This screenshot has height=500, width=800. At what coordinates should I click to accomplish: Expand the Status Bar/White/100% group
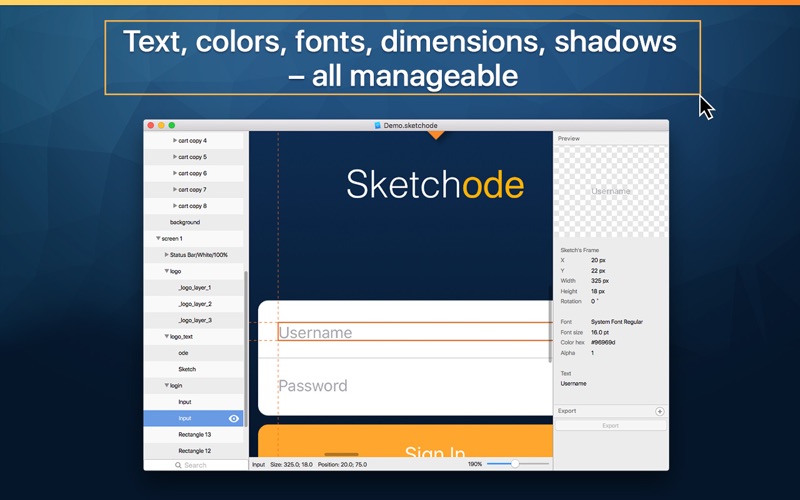pos(166,254)
